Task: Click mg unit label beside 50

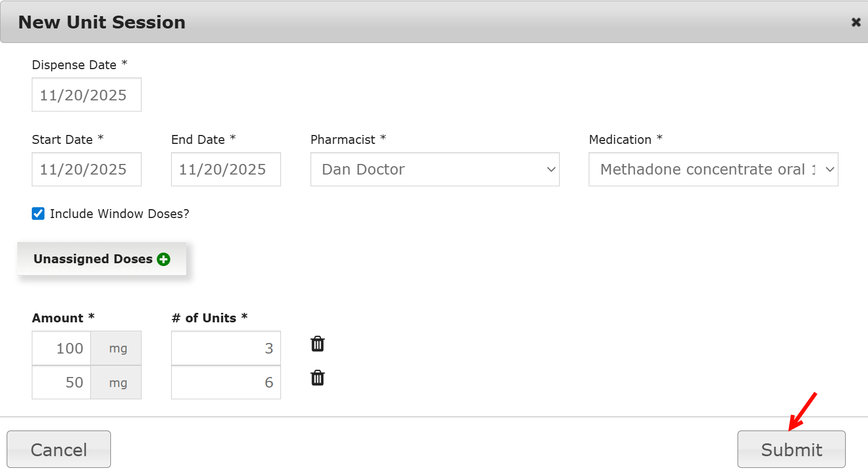Action: (118, 383)
